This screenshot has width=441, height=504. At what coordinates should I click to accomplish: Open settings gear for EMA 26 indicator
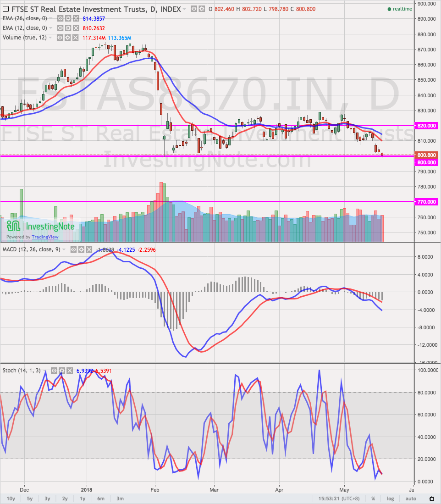point(68,18)
